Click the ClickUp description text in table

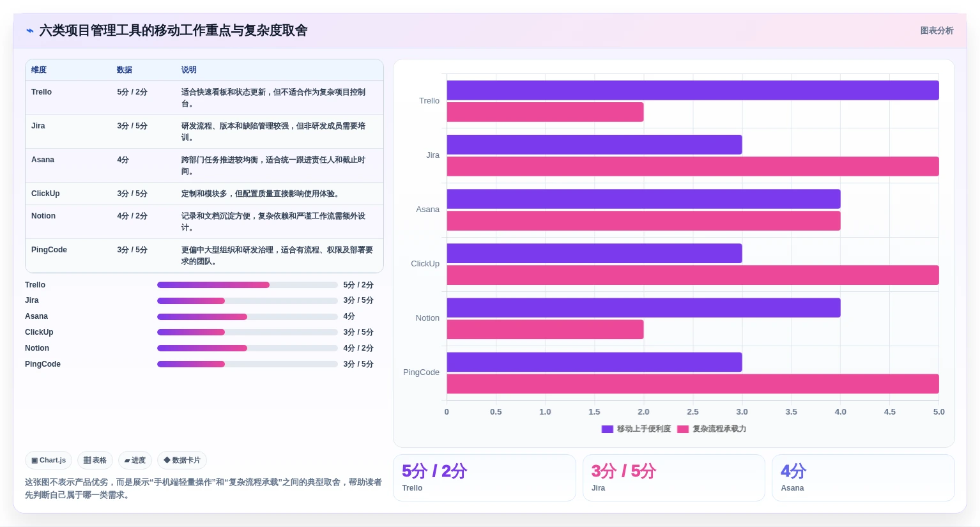261,194
